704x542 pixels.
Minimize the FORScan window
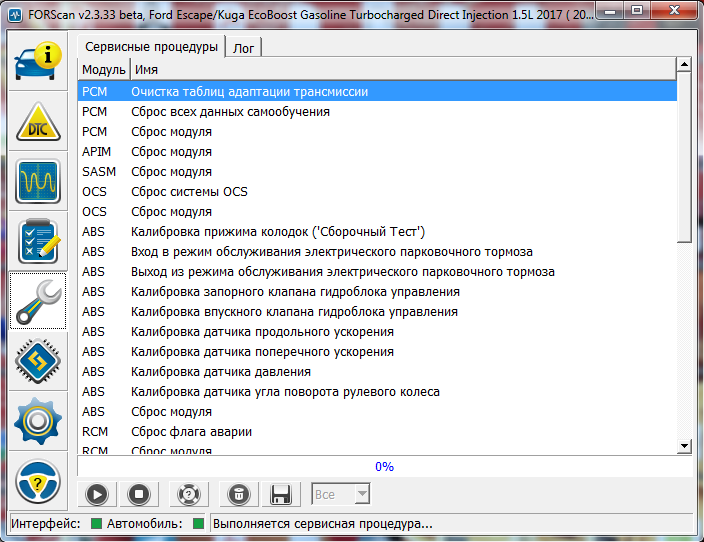point(610,11)
